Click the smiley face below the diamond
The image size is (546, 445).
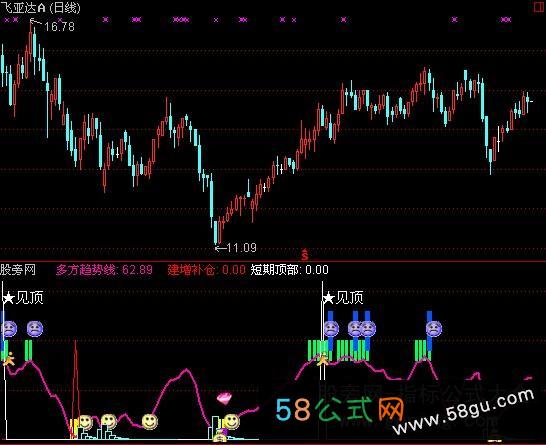pyautogui.click(x=232, y=421)
